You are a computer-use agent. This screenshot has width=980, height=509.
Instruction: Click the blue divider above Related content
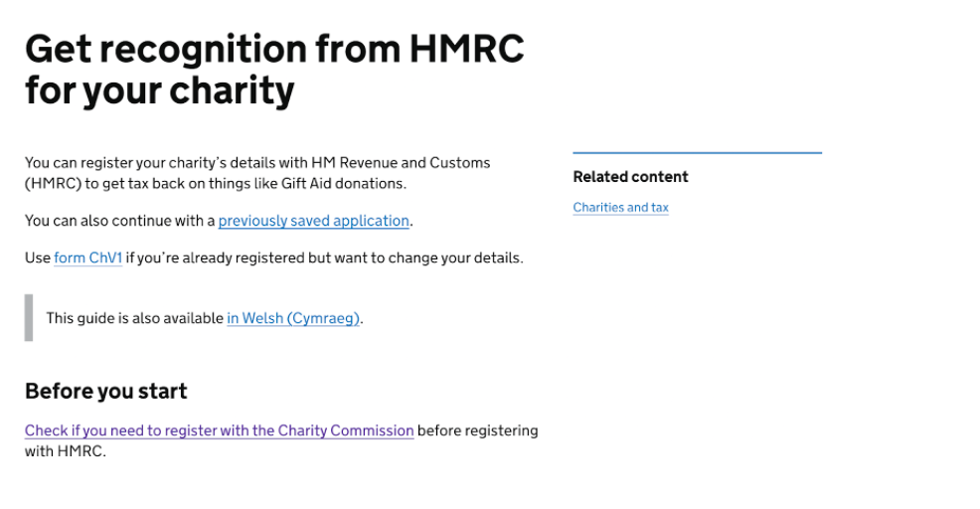pyautogui.click(x=697, y=153)
